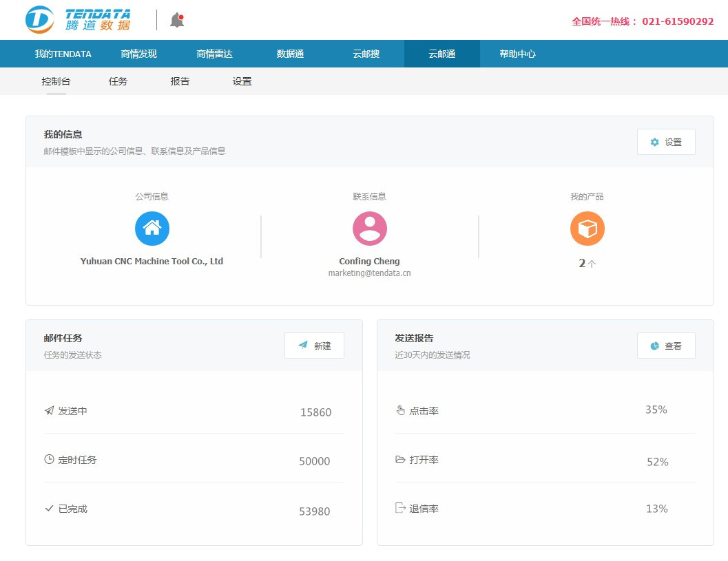728x561 pixels.
Task: Switch to the 报告 tab
Action: click(180, 81)
